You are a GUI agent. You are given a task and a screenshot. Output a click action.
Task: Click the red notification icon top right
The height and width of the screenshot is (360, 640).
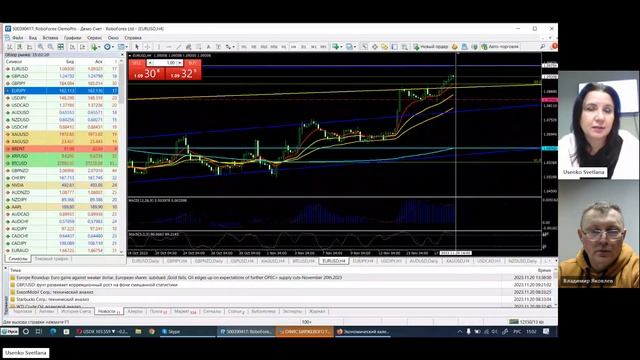(x=554, y=47)
